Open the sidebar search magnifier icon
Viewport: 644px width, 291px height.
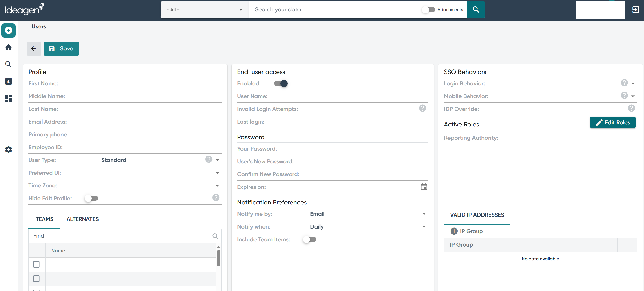[9, 64]
